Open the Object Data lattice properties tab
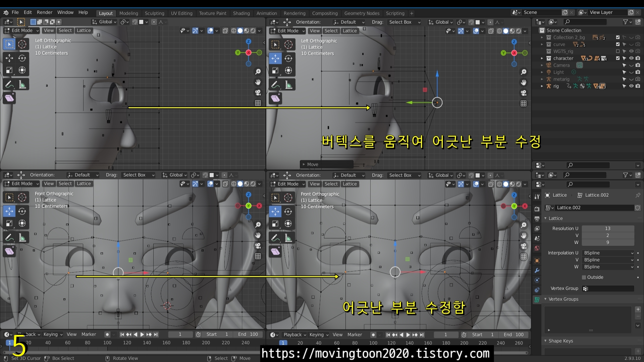 click(537, 300)
